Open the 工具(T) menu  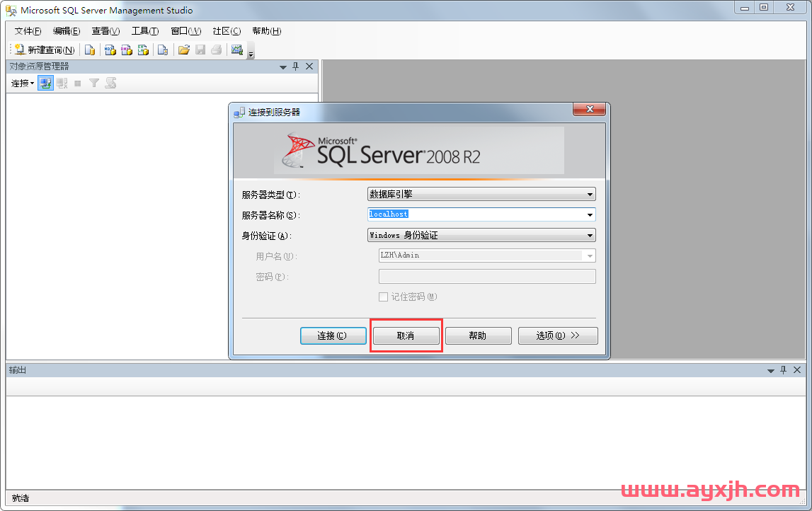pyautogui.click(x=145, y=31)
